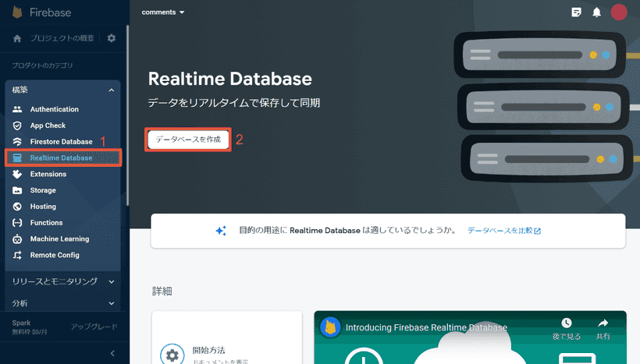Screen dimensions: 640x364
Task: Click the 詳細 section heading
Action: [162, 291]
